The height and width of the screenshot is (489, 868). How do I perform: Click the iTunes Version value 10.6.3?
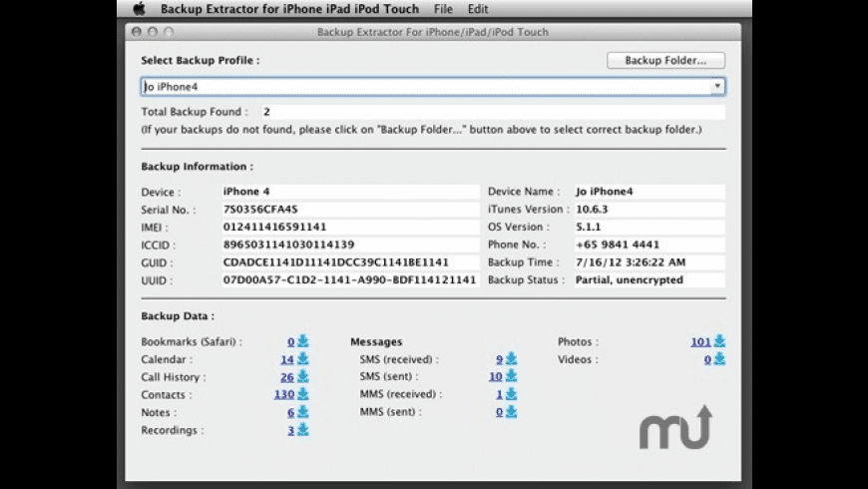(650, 210)
